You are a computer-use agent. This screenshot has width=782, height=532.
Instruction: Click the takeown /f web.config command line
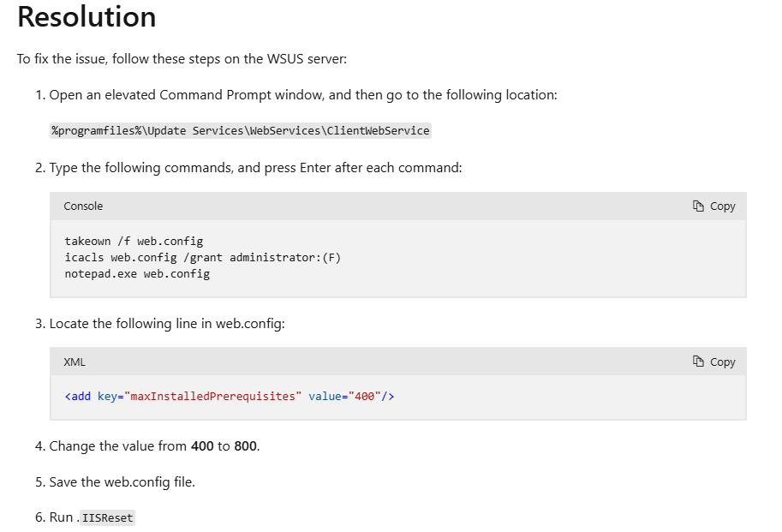134,242
